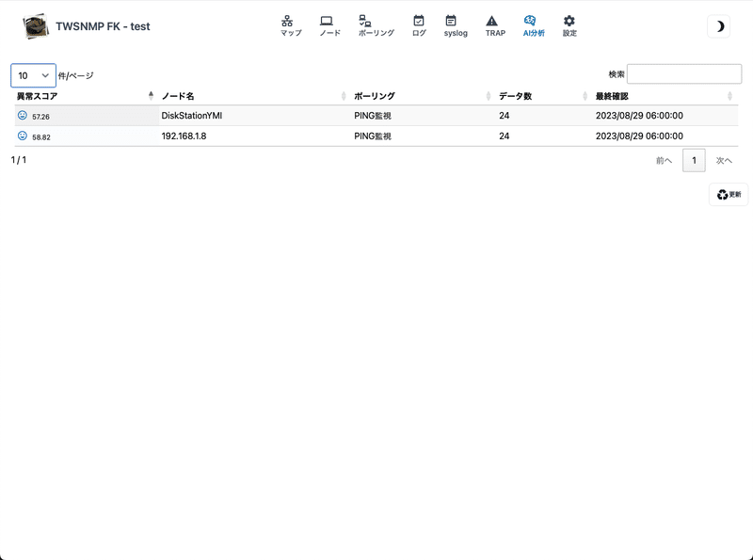The width and height of the screenshot is (753, 560).
Task: Open the ポーリング (polling) page
Action: click(x=376, y=26)
